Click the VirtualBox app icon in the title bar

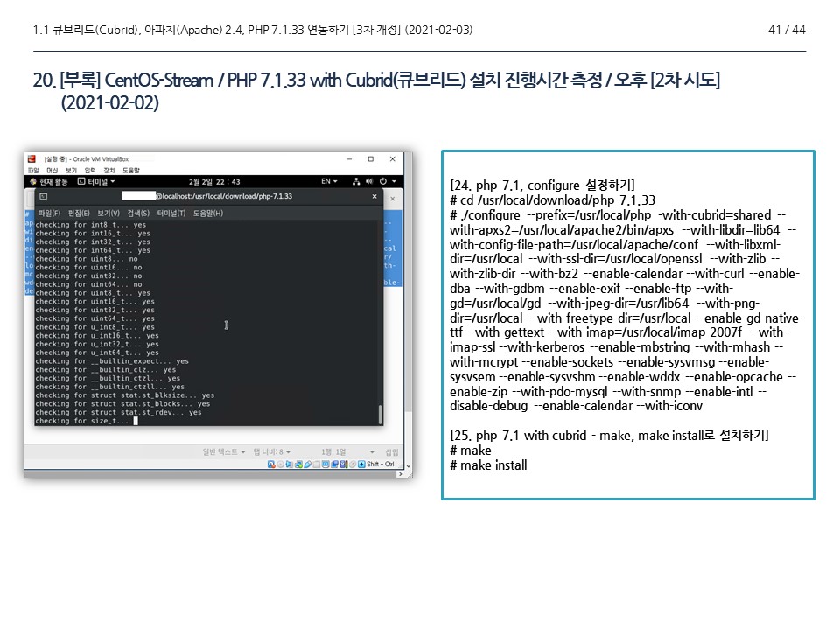31,159
